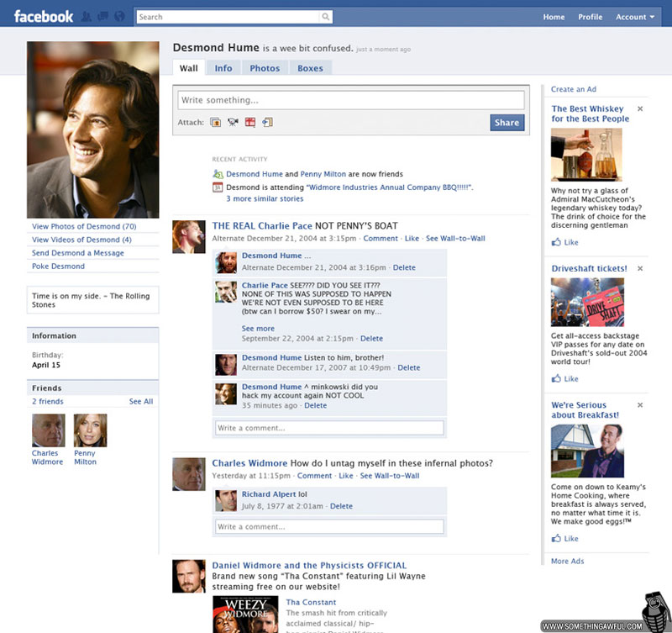Dismiss the Serious about Breakfast ad
The height and width of the screenshot is (633, 672).
tap(640, 405)
